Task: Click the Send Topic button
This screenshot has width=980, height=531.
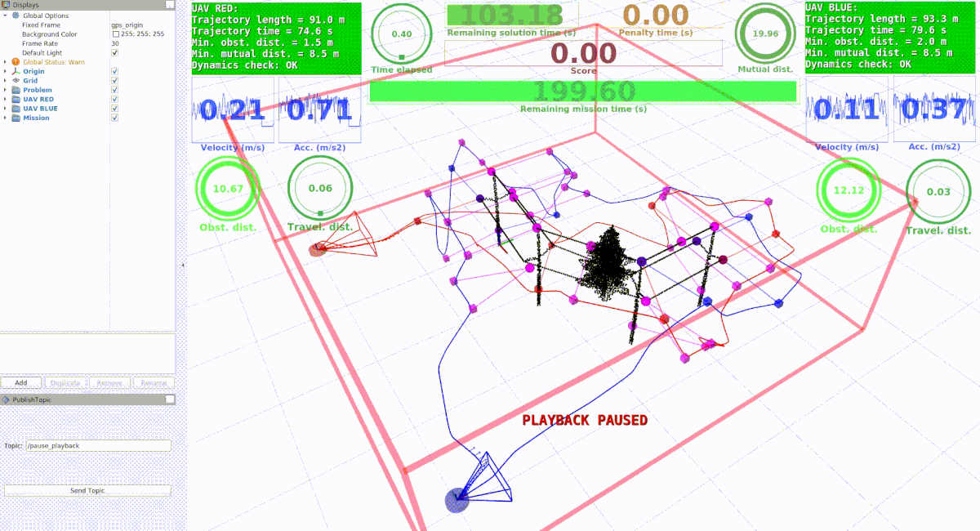Action: (88, 490)
